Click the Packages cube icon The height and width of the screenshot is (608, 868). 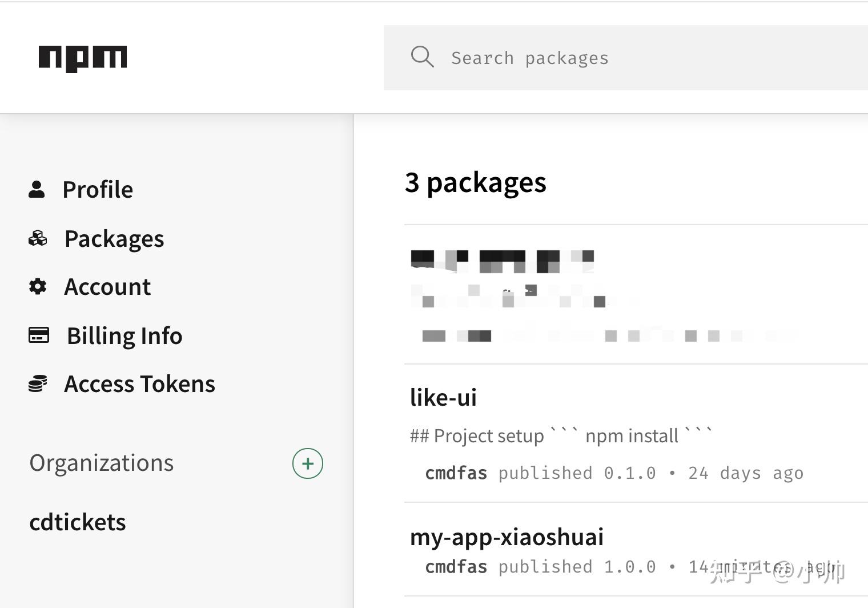[x=38, y=238]
